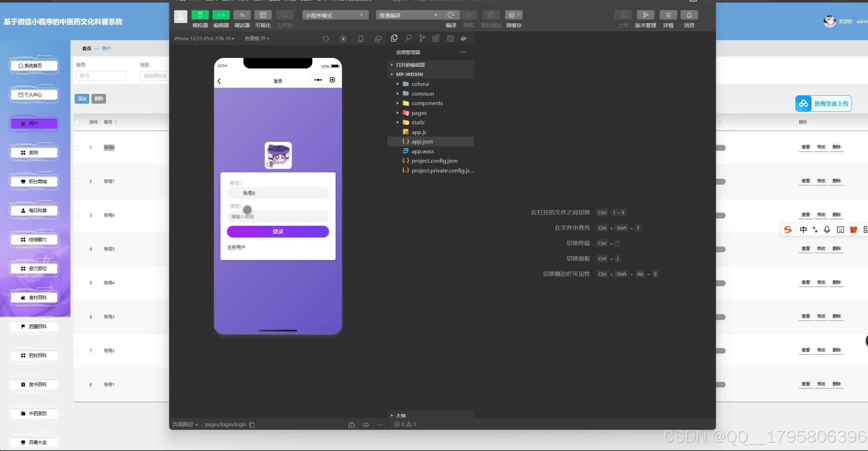Open the 小程序模式 mode dropdown
The image size is (868, 451).
[x=335, y=15]
